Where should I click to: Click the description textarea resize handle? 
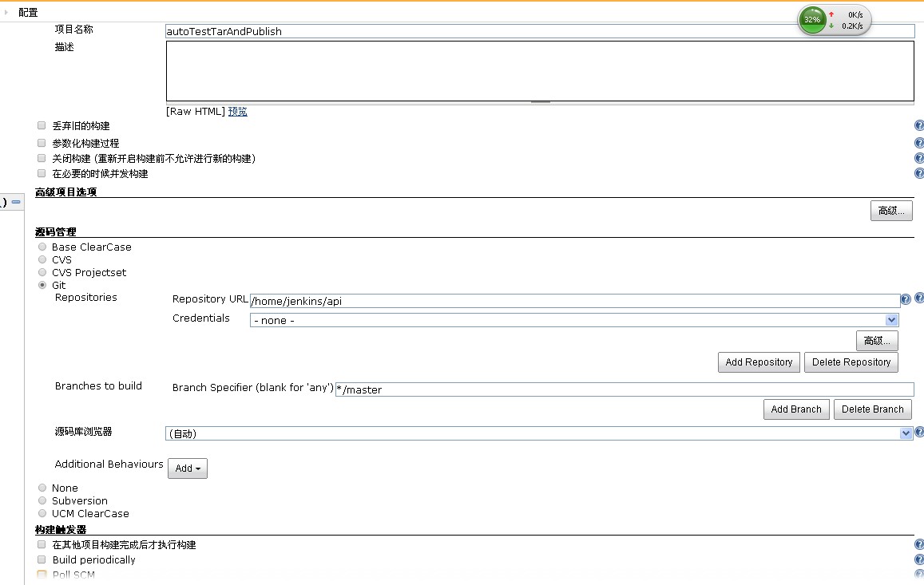tap(541, 102)
